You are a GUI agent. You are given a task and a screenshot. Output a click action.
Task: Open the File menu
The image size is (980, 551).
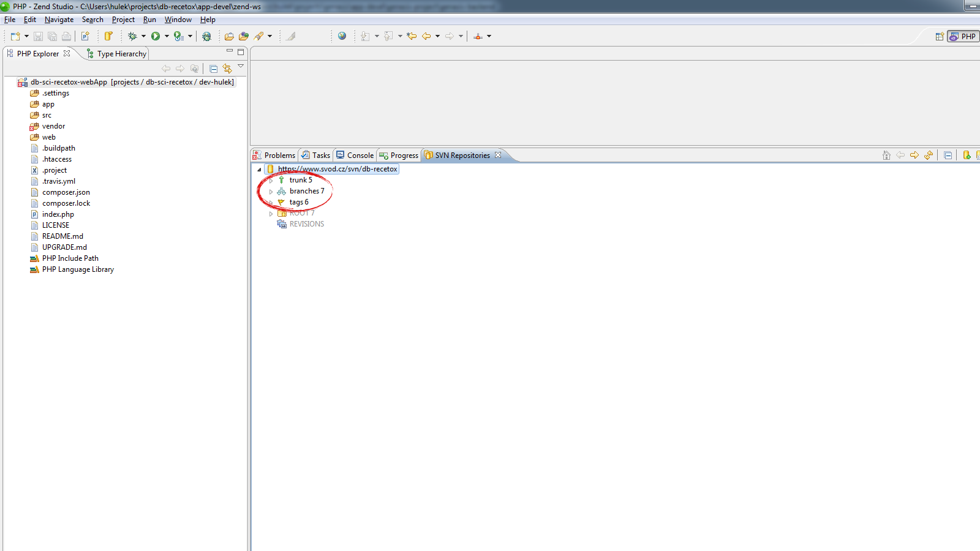(x=10, y=20)
